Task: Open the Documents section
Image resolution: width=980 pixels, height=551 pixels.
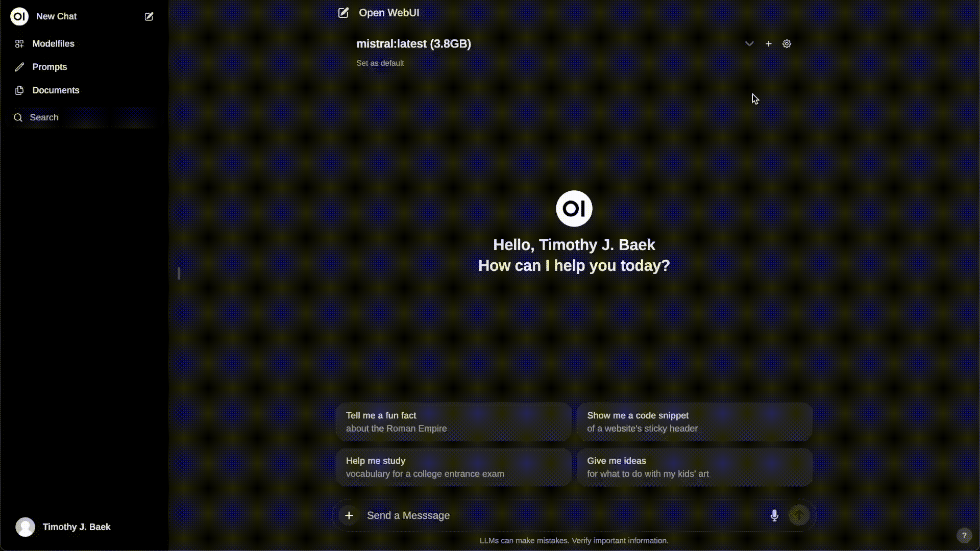Action: pyautogui.click(x=56, y=90)
